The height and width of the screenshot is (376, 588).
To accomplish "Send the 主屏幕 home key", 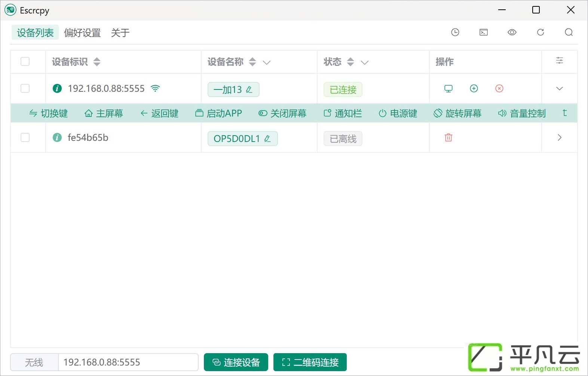I will [x=104, y=113].
